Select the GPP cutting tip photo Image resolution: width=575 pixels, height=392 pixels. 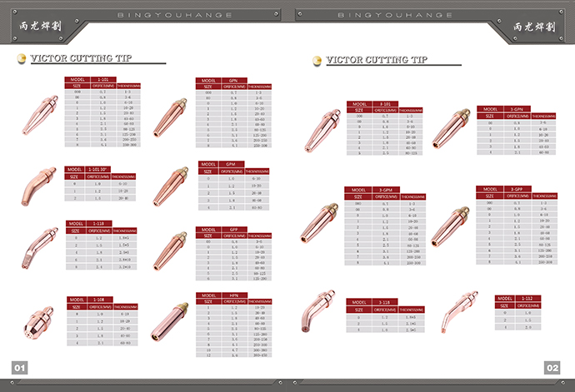(x=170, y=251)
